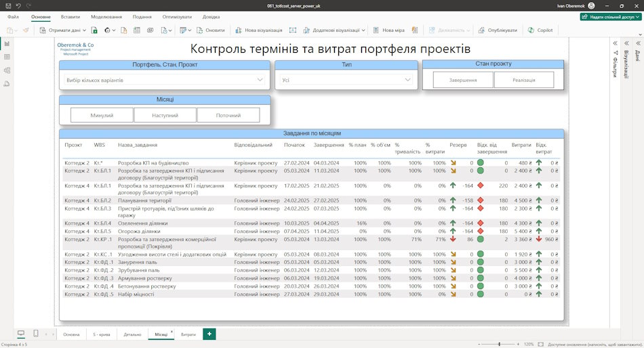Expand the Фільтри pane chevron
The height and width of the screenshot is (348, 644).
[x=616, y=43]
